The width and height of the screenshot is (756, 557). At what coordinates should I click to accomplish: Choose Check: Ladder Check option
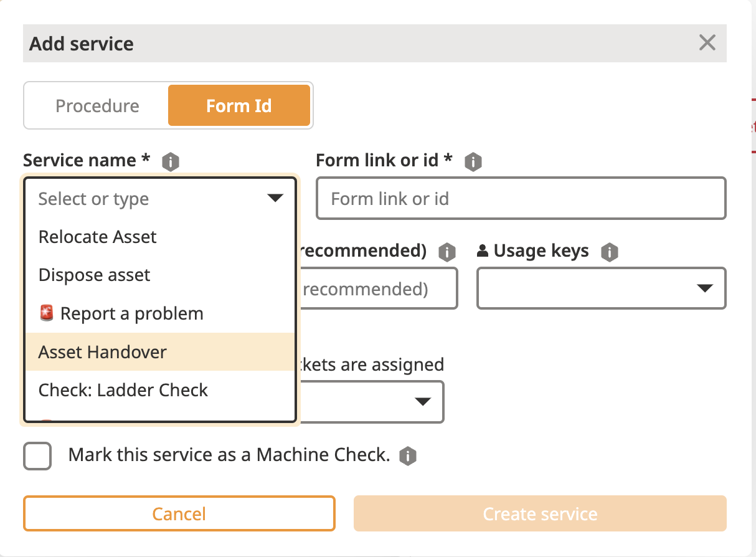pyautogui.click(x=123, y=390)
